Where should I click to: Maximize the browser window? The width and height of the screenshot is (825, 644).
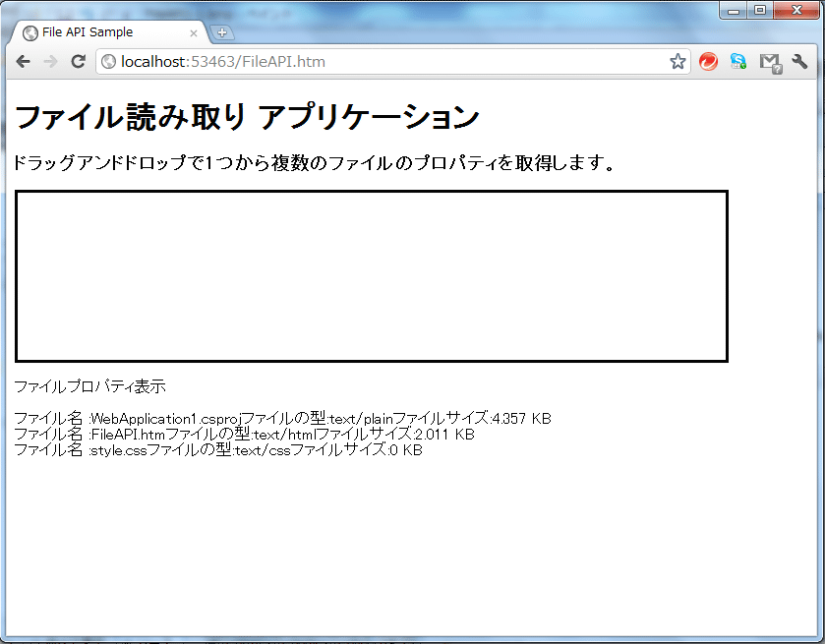pyautogui.click(x=759, y=10)
